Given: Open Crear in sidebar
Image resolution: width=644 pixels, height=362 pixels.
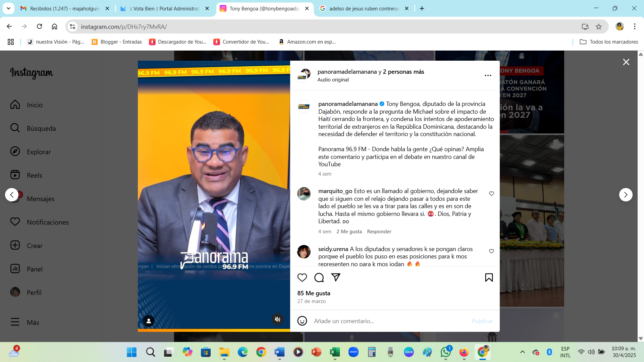Looking at the screenshot, I should click(26, 246).
